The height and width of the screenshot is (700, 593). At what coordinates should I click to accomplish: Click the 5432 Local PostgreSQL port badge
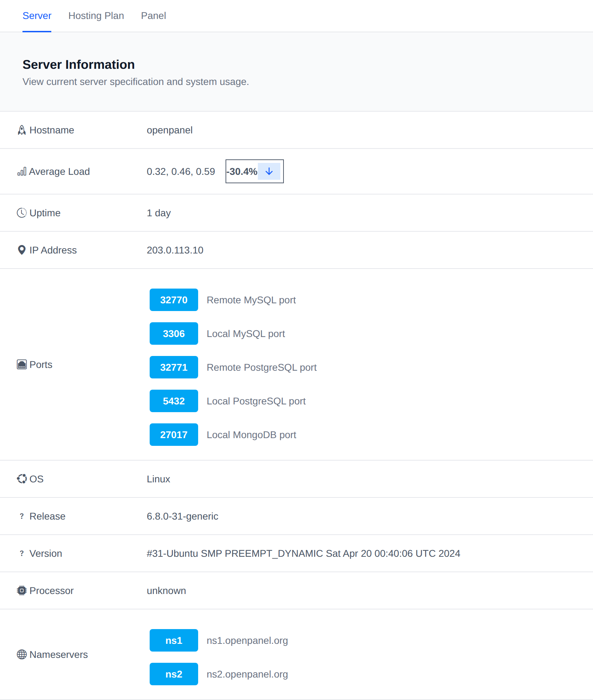pyautogui.click(x=174, y=401)
